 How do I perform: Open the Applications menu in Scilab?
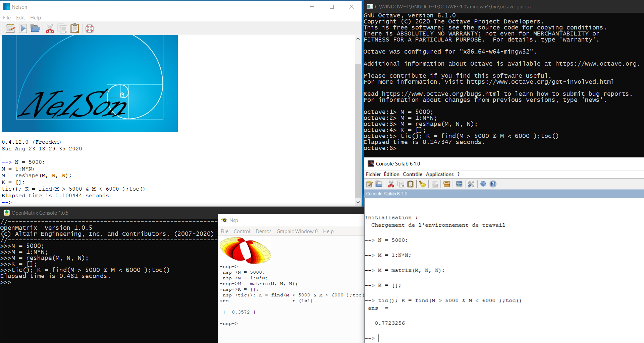point(440,174)
